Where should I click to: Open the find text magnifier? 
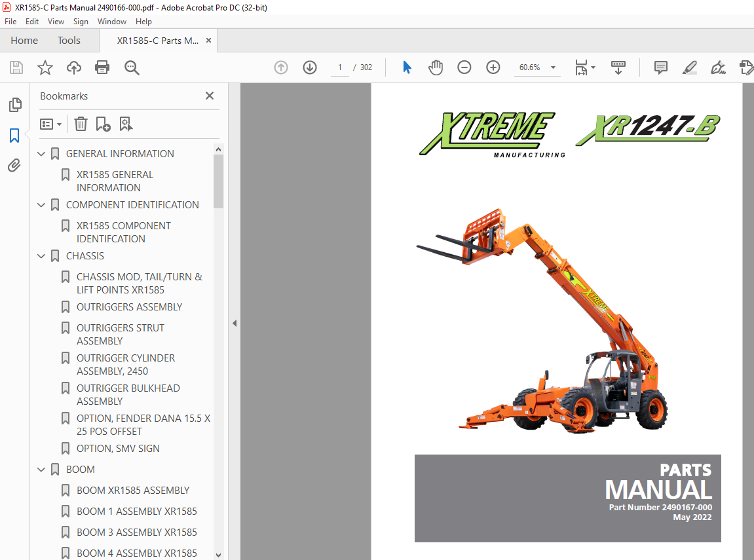[x=132, y=67]
